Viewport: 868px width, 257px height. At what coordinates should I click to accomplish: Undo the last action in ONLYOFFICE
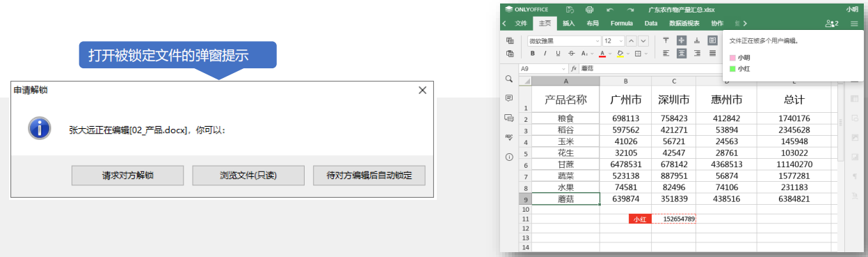coord(610,10)
